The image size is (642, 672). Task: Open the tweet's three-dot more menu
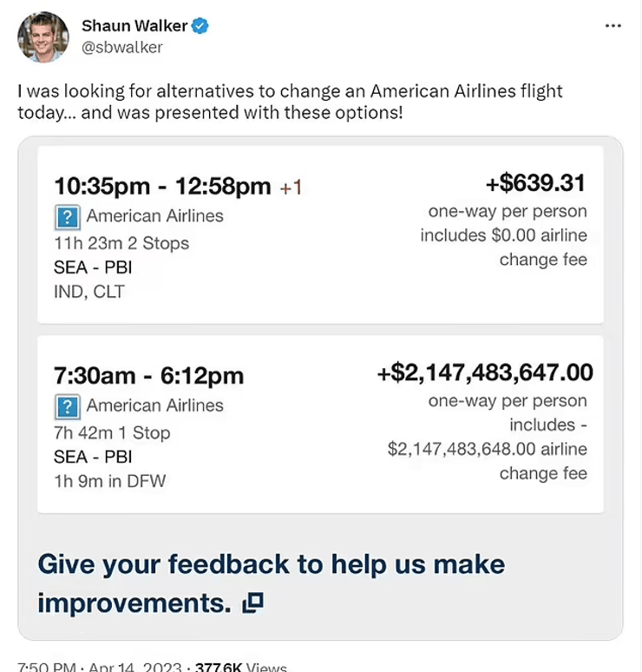[613, 26]
